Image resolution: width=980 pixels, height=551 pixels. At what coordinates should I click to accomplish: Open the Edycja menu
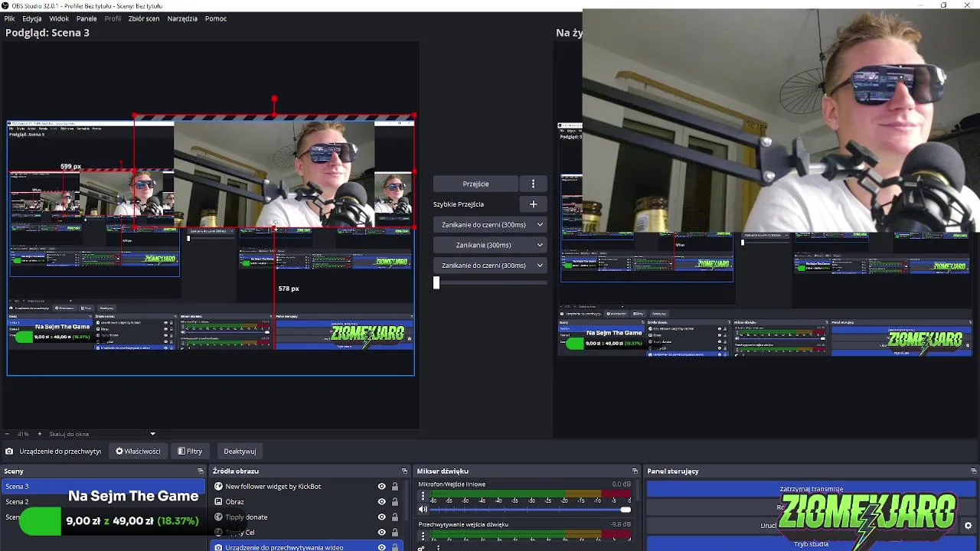point(32,18)
